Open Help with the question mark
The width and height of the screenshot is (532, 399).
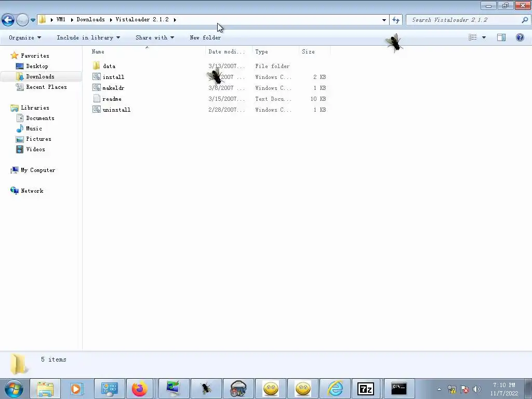tap(520, 37)
